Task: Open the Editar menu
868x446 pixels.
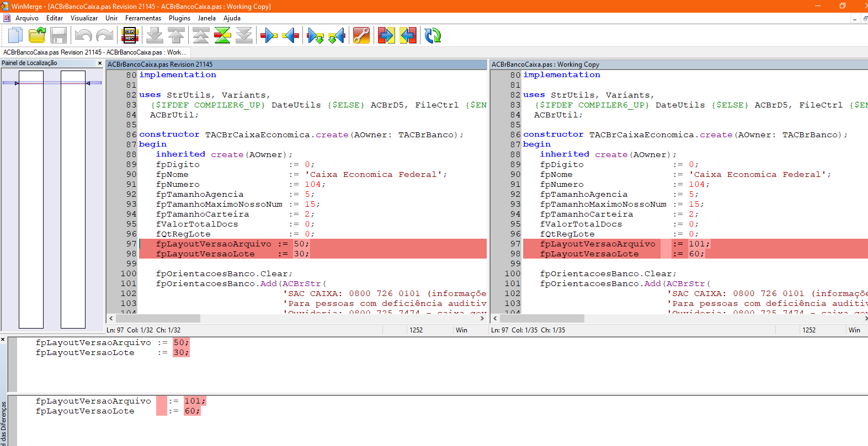Action: coord(55,18)
